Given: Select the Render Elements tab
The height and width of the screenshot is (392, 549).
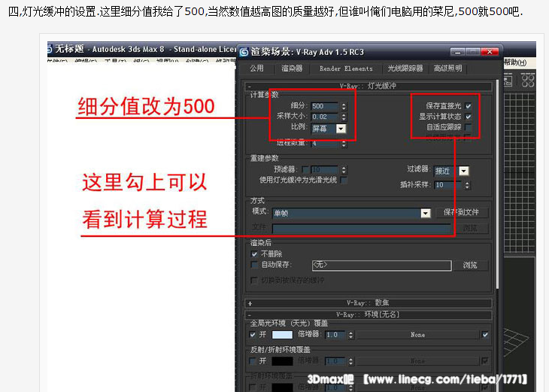Looking at the screenshot, I should (x=346, y=68).
